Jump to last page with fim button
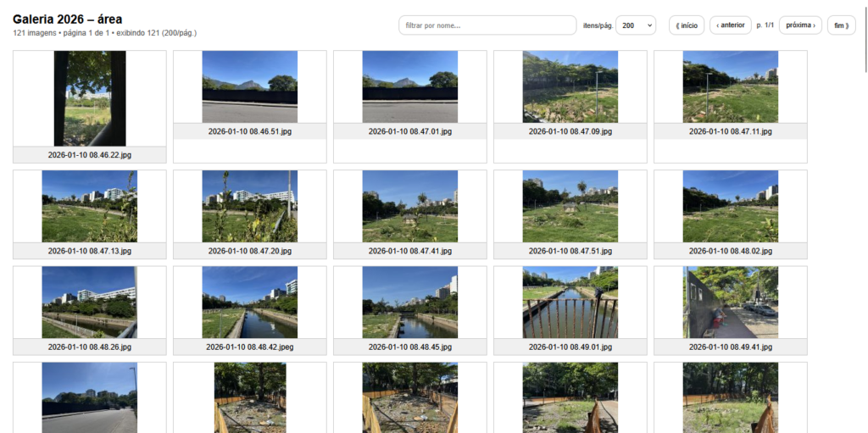The width and height of the screenshot is (868, 433). [x=841, y=25]
